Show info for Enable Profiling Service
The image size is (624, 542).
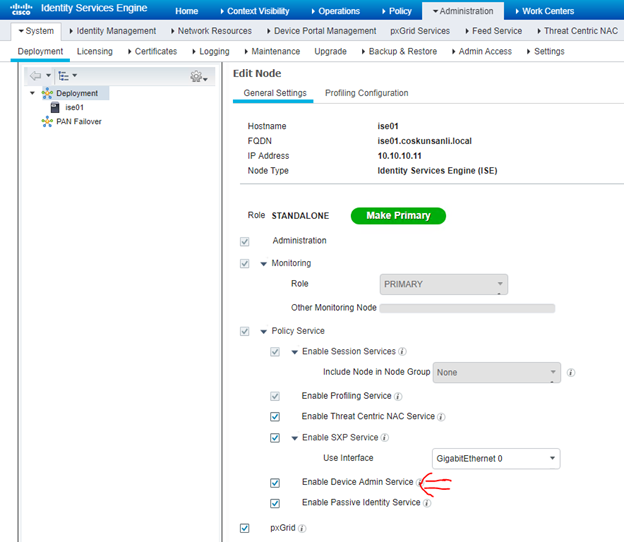click(x=398, y=396)
